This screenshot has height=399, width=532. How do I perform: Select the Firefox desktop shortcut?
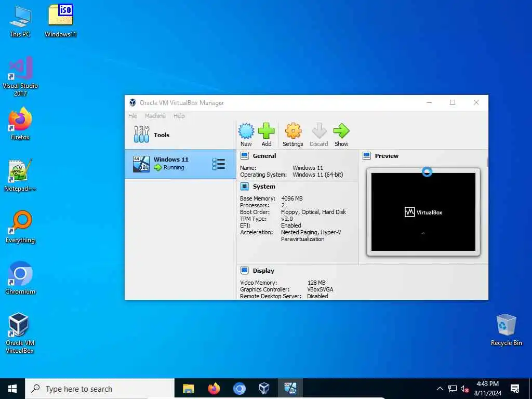20,124
